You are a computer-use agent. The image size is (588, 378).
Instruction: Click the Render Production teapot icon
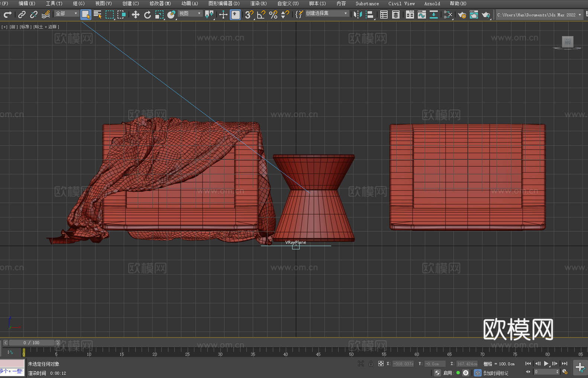pos(486,14)
